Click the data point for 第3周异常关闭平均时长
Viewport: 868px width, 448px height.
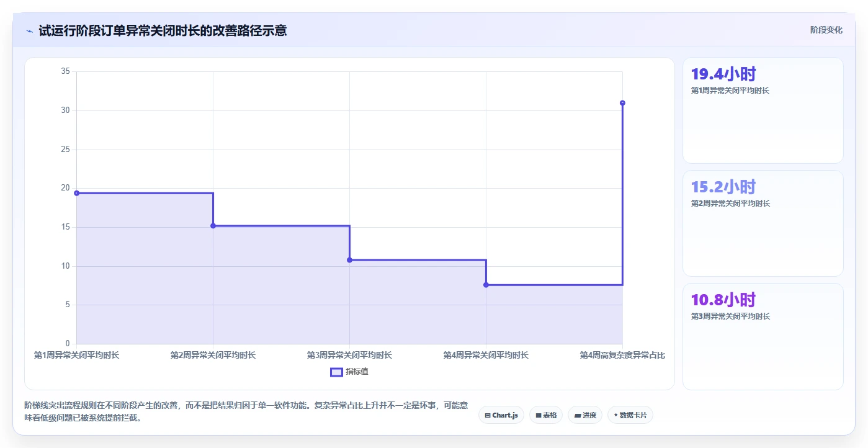coord(349,260)
